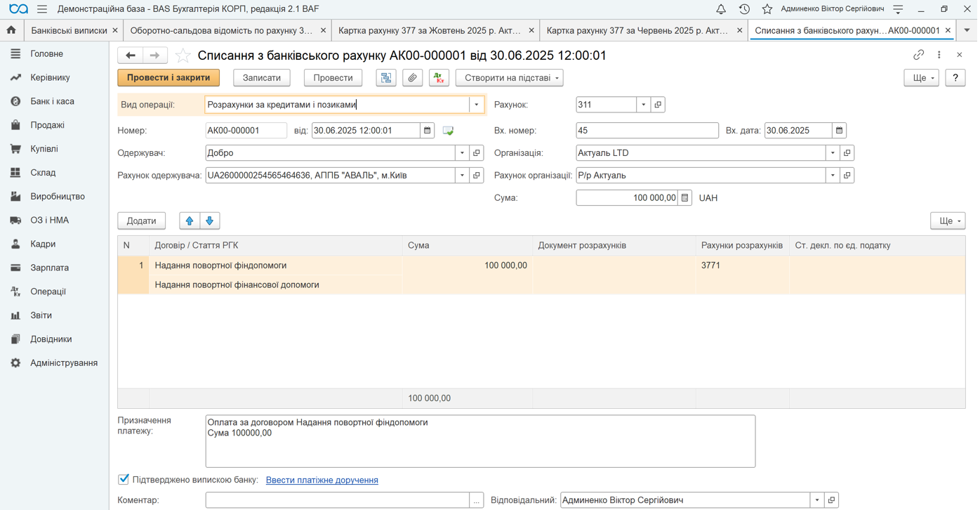This screenshot has height=510, width=980.
Task: Expand Вид операції dropdown list
Action: [477, 105]
